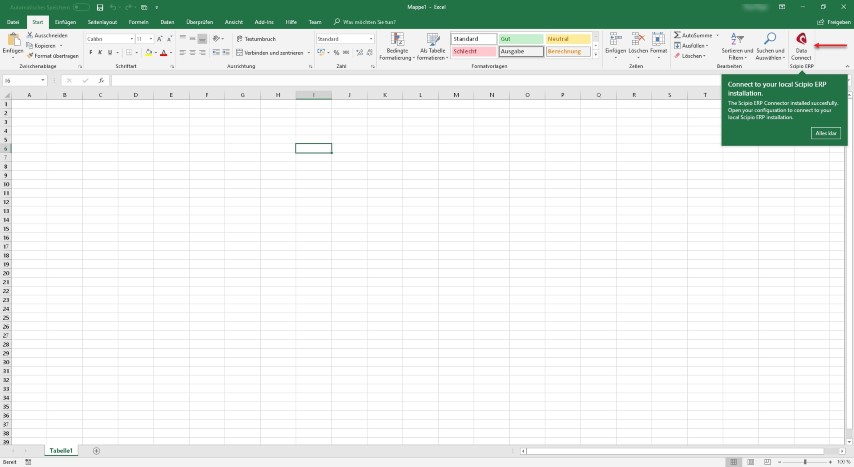Switch to the Formeln ribbon tab
This screenshot has width=854, height=467.
pos(138,21)
